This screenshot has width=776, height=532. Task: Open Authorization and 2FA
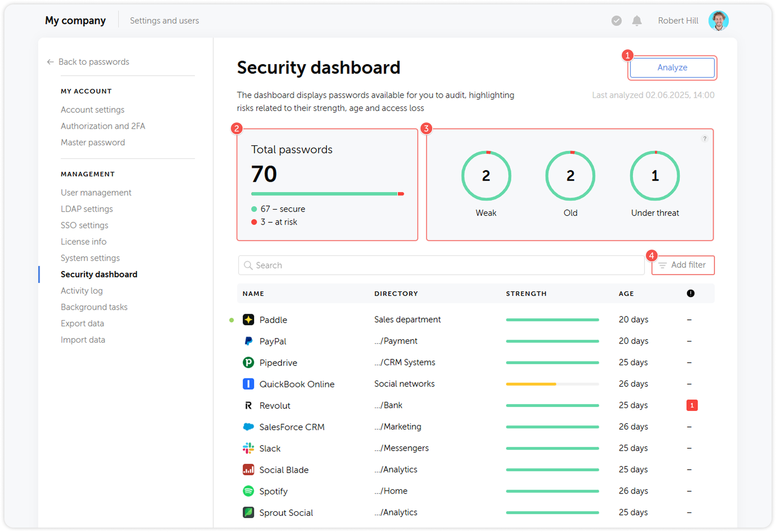[x=103, y=126]
